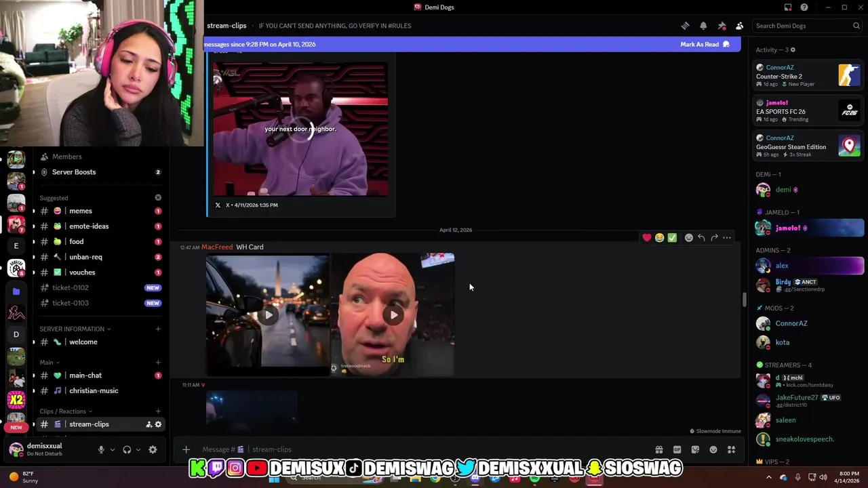This screenshot has height=488, width=868.
Task: Create channel in SERVER INFORMATION category
Action: click(x=158, y=329)
